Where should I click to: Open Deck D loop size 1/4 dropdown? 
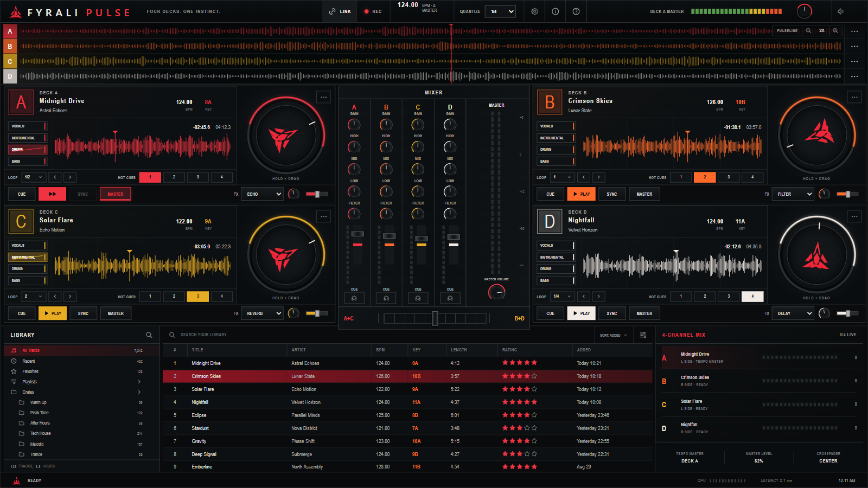point(562,297)
